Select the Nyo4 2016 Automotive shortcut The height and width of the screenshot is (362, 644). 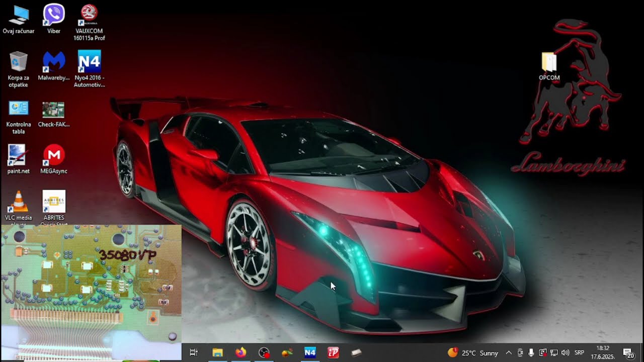point(89,69)
